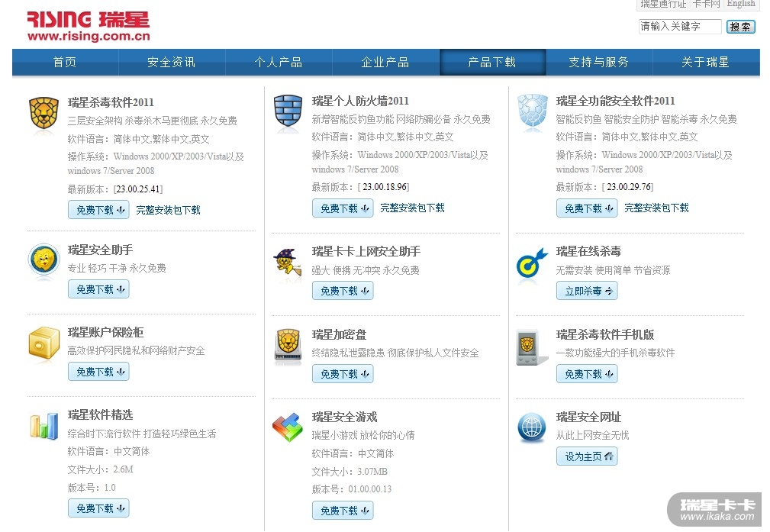Click 完整安装包下载 for 瑞星杀毒软件2011
The image size is (770, 532).
(169, 210)
